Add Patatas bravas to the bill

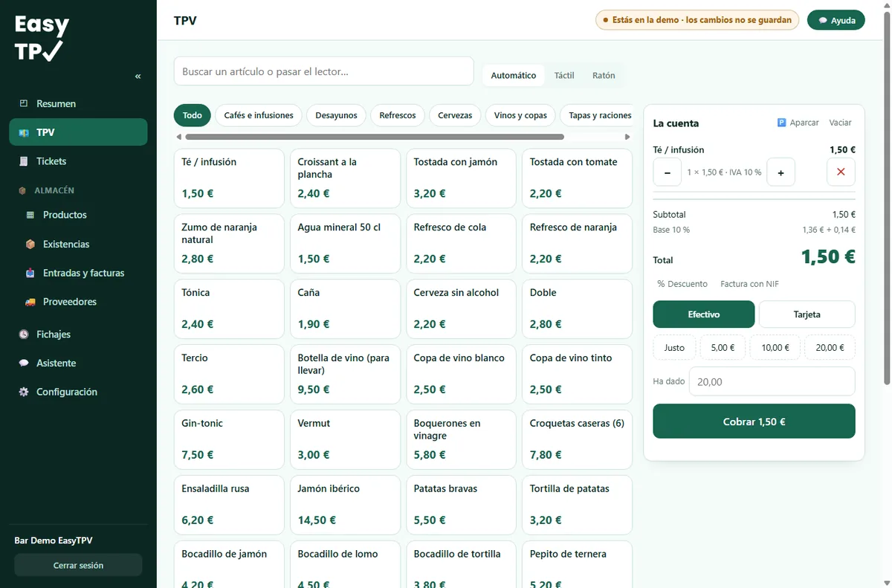(461, 505)
